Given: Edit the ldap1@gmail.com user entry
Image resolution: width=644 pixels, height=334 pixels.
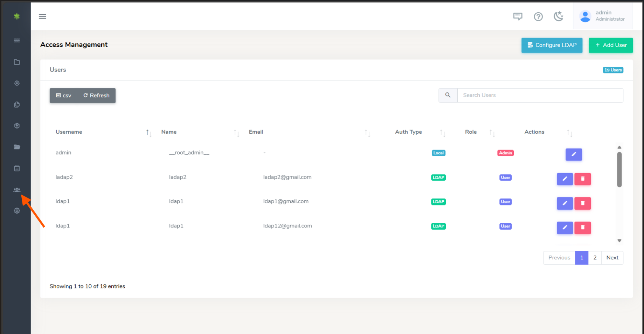Looking at the screenshot, I should [565, 203].
